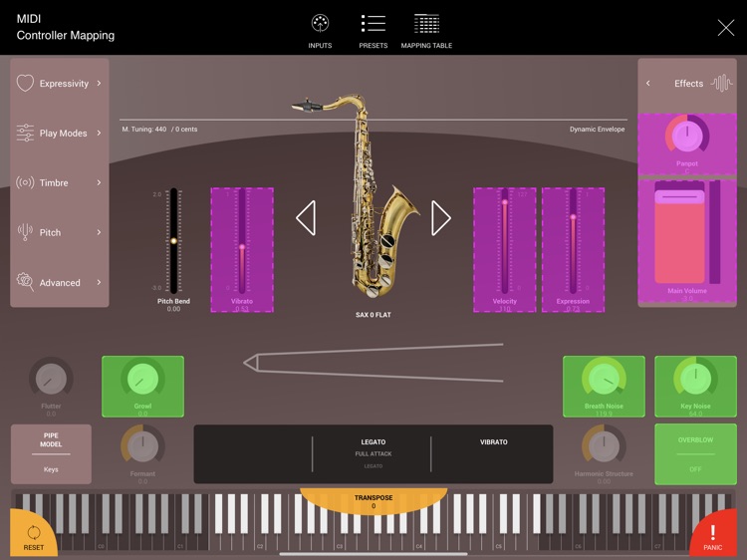The width and height of the screenshot is (747, 560).
Task: Select the Timbre menu label
Action: (54, 182)
